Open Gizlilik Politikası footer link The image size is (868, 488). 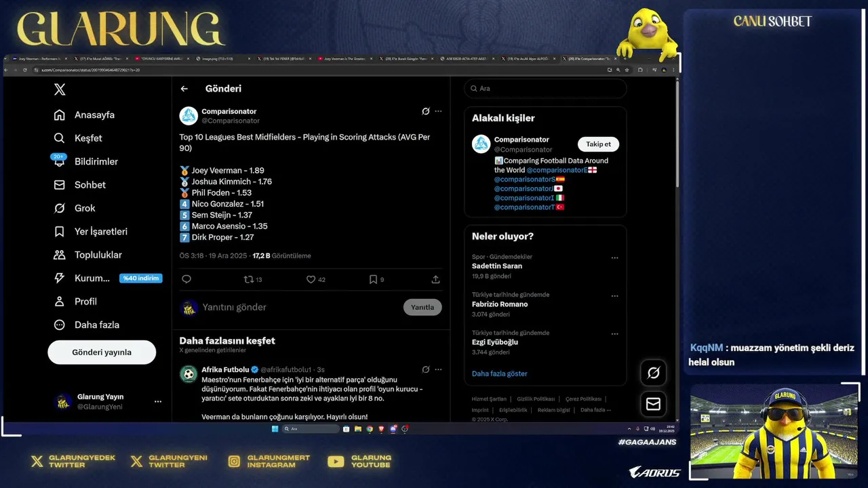click(536, 399)
